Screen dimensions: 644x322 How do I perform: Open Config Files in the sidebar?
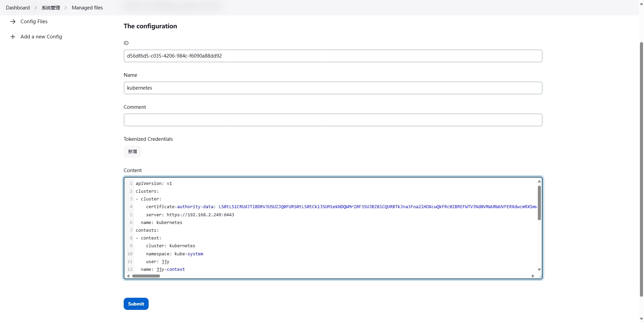click(34, 22)
